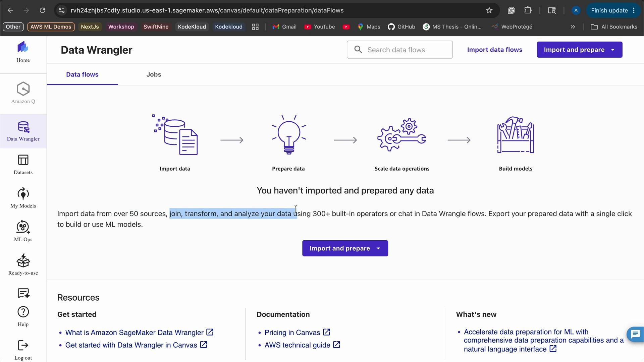Open AWS technical guide link

tap(302, 345)
